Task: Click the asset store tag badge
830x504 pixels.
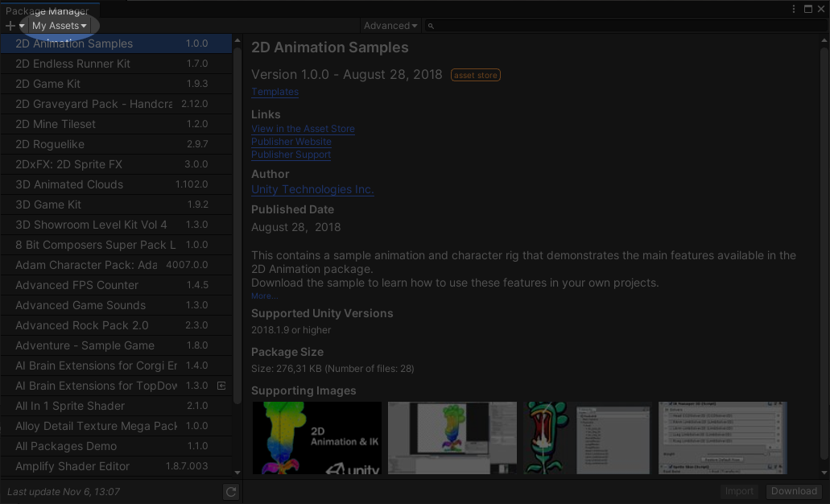Action: click(x=475, y=75)
